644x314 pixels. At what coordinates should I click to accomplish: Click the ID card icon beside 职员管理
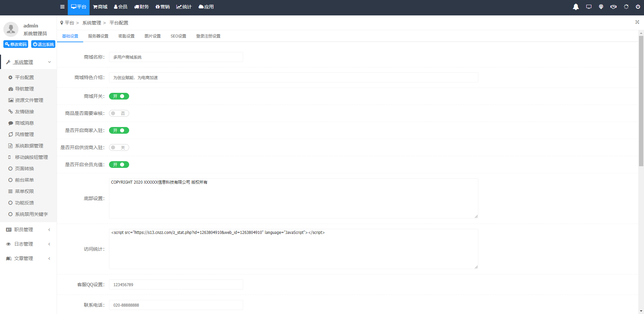pyautogui.click(x=9, y=230)
